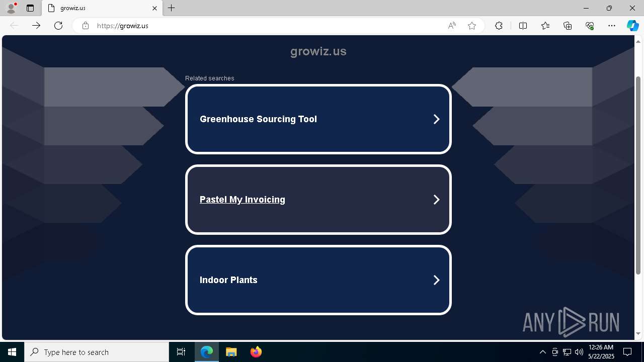This screenshot has width=644, height=362.
Task: Open Collections icon
Action: tap(568, 26)
